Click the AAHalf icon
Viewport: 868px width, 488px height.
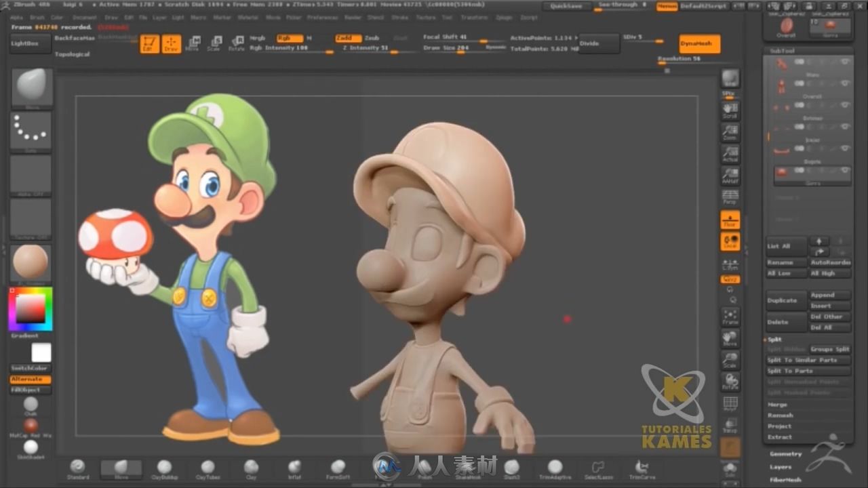(730, 176)
